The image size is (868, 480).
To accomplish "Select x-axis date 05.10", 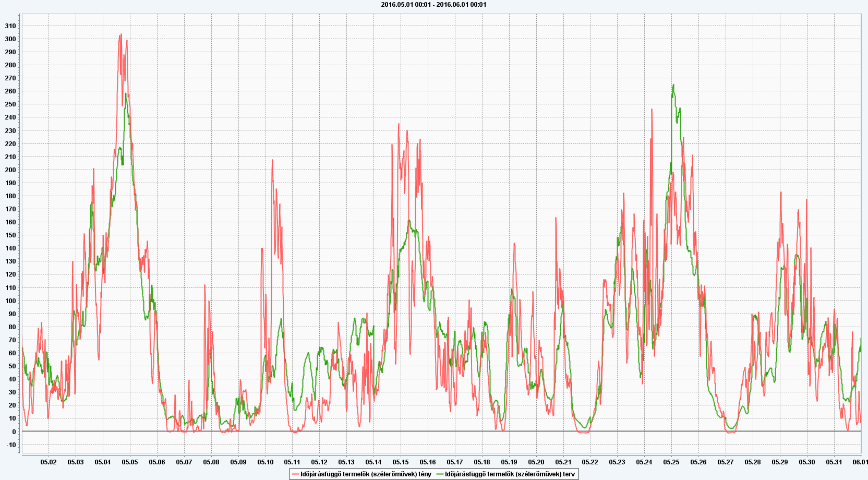I will point(266,462).
